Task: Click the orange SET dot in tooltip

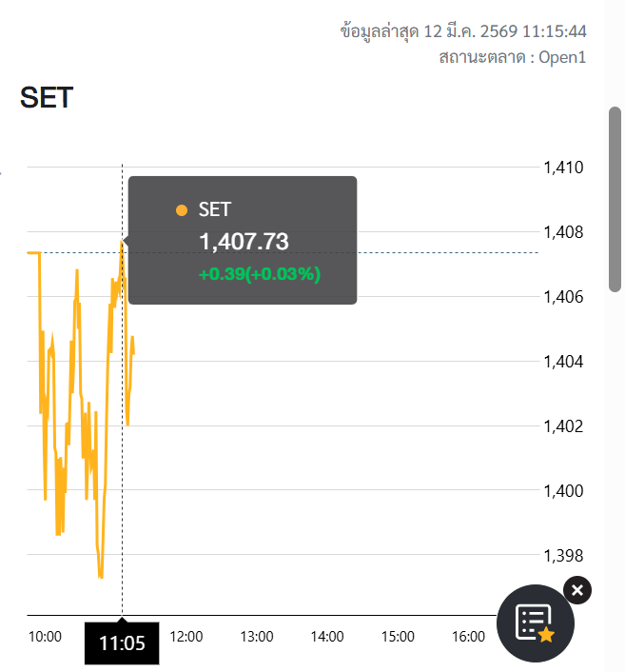Action: pyautogui.click(x=182, y=210)
